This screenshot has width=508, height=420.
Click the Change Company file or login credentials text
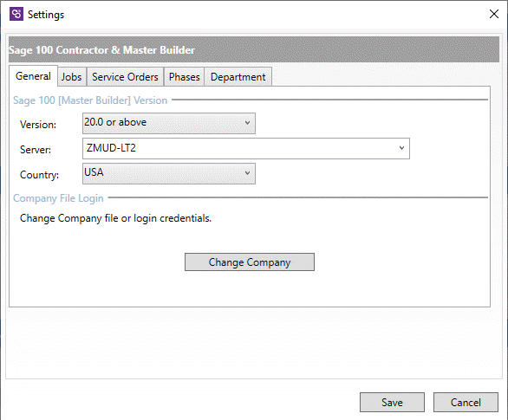click(x=115, y=218)
